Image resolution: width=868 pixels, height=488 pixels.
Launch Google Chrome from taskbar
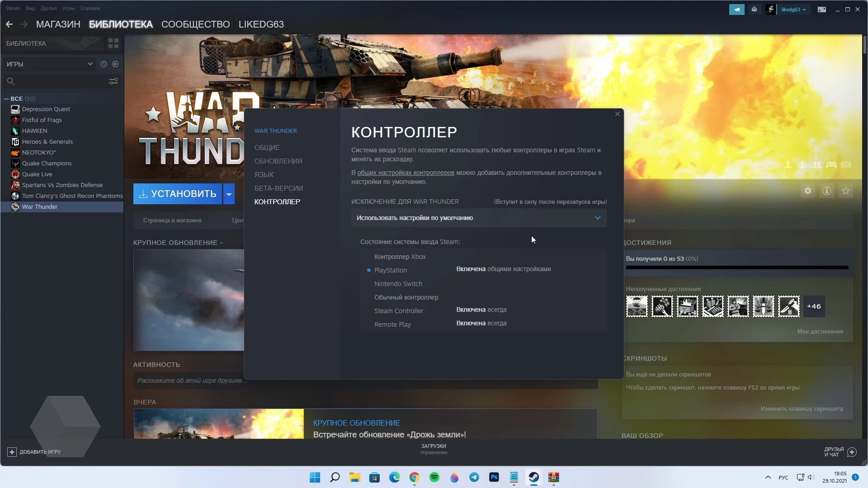(x=415, y=477)
